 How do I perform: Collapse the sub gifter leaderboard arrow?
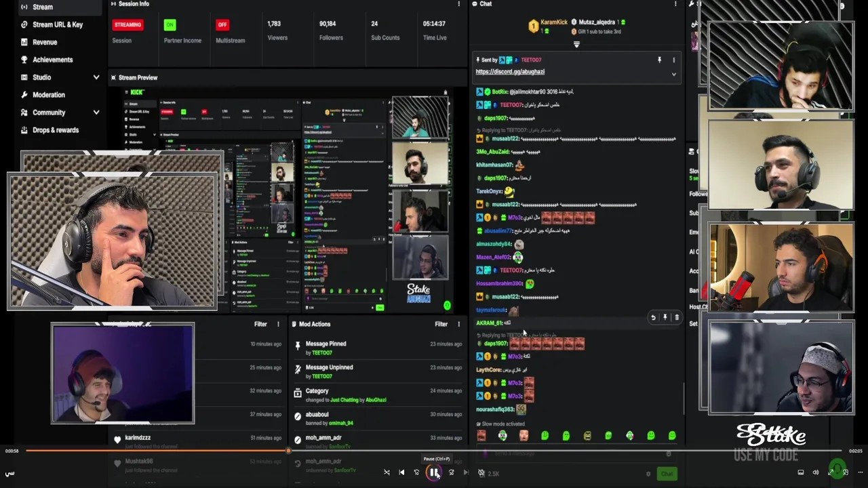[x=576, y=45]
